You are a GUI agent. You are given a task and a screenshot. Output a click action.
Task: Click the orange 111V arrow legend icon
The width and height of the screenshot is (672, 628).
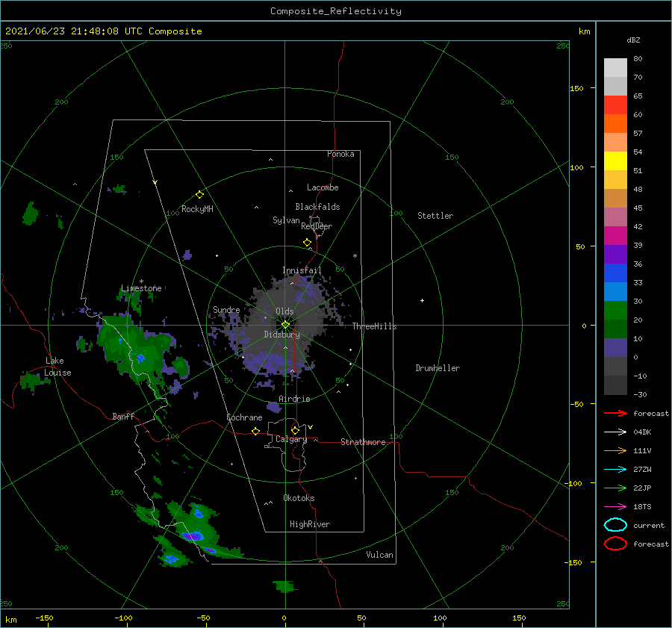(615, 450)
